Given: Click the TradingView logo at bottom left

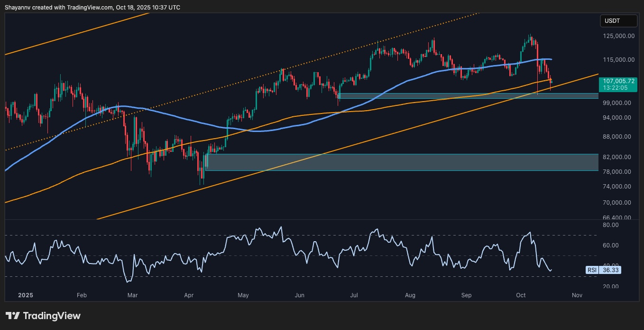Looking at the screenshot, I should click(42, 315).
